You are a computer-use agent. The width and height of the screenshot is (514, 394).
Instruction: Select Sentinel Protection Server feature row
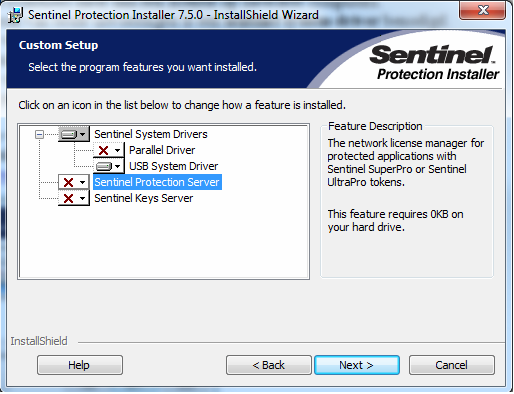pyautogui.click(x=157, y=182)
